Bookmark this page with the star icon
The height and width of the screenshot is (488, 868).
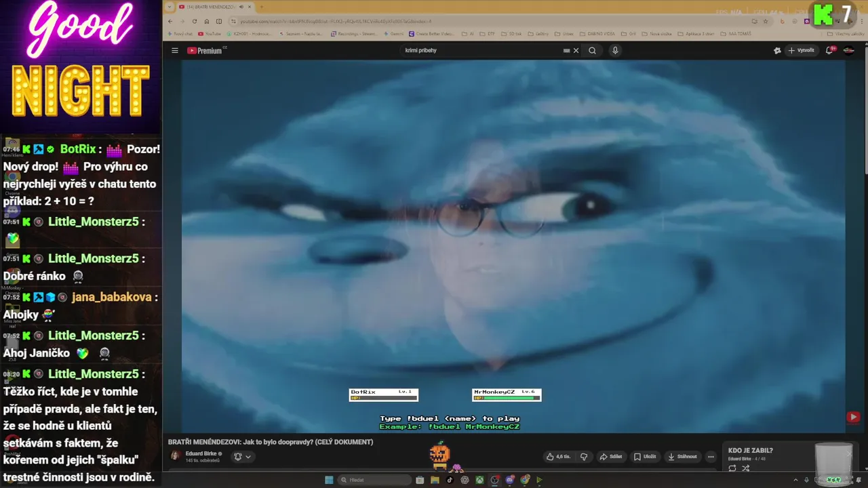click(766, 21)
